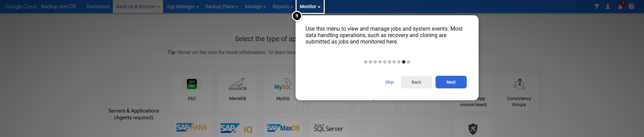Expand the Backup Plans menu
644x137 pixels.
coord(222,6)
